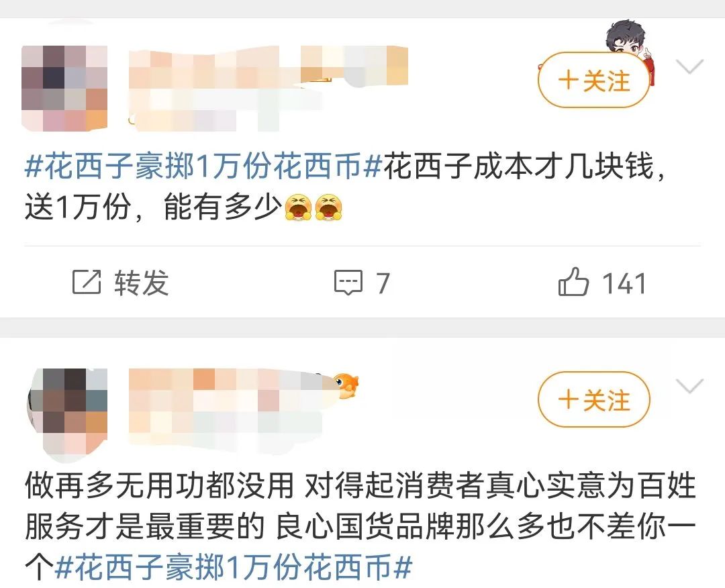Open hashtag #花西子豪掷1万份花西币# ending the second post
Image resolution: width=725 pixels, height=588 pixels.
[233, 568]
